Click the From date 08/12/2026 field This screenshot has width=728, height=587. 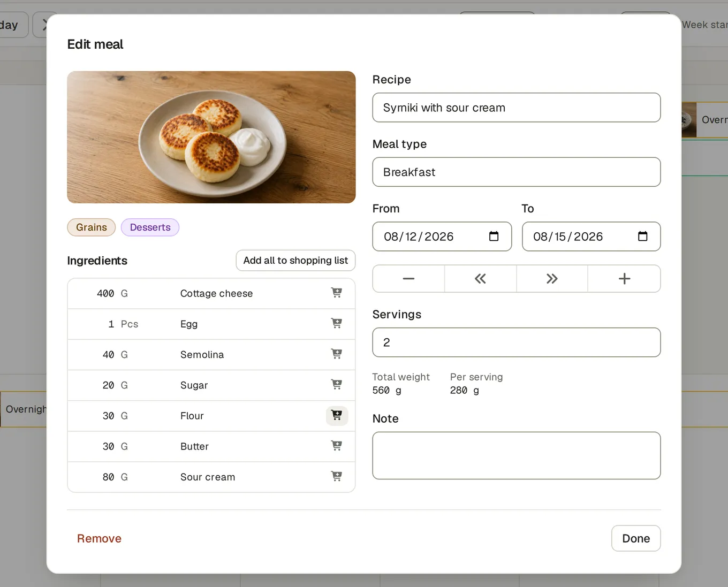pyautogui.click(x=442, y=237)
